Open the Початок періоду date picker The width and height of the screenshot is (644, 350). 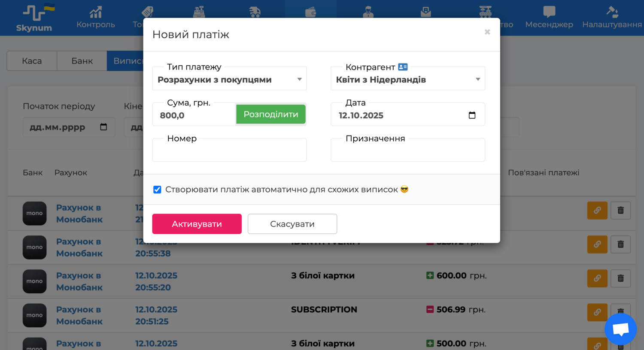(x=103, y=127)
